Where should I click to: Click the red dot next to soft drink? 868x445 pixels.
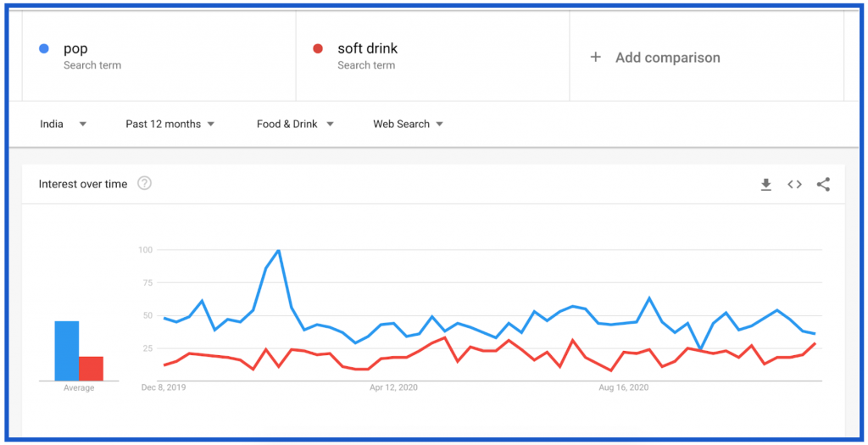[x=318, y=48]
